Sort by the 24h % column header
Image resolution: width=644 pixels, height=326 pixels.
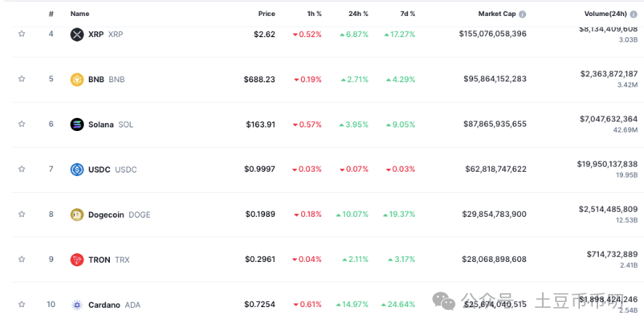[x=358, y=14]
